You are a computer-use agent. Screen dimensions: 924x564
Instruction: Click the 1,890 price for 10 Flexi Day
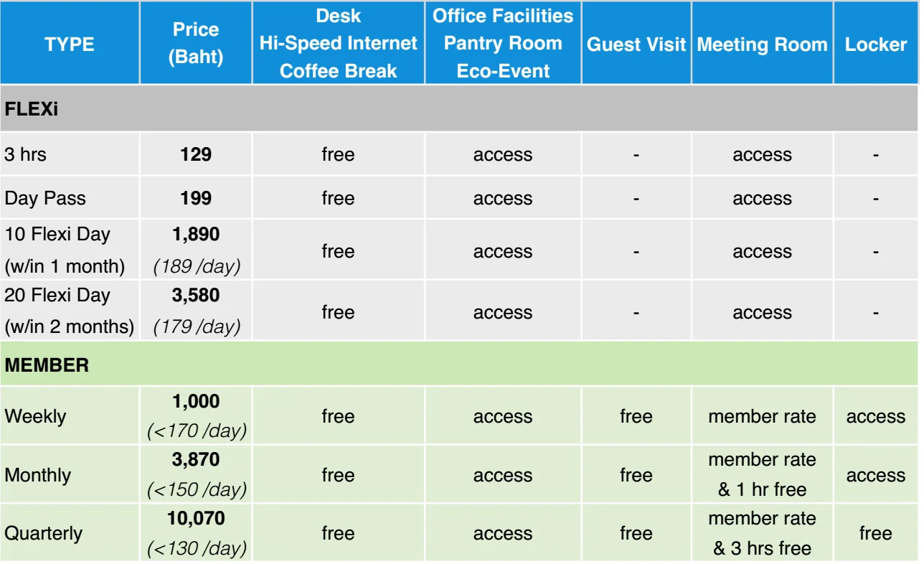(196, 235)
